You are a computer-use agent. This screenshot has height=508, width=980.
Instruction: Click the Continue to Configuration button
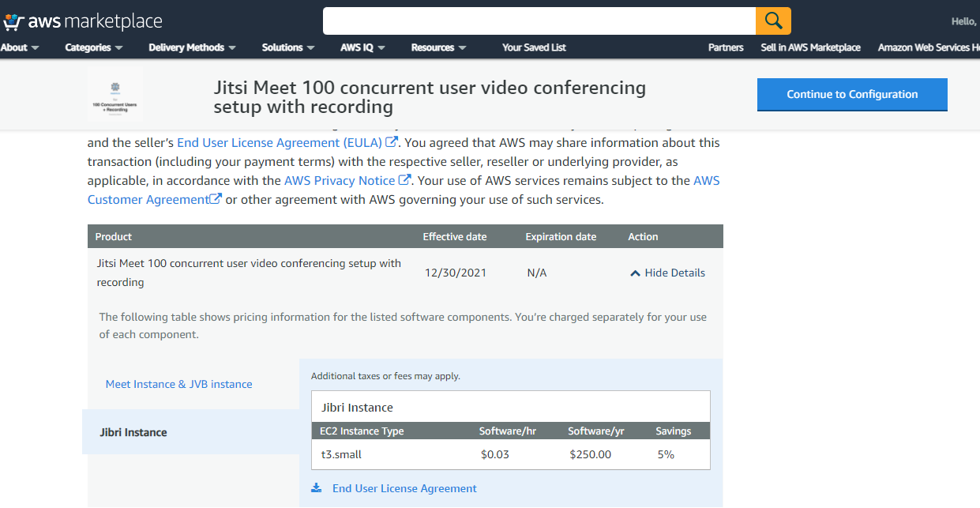pos(852,94)
